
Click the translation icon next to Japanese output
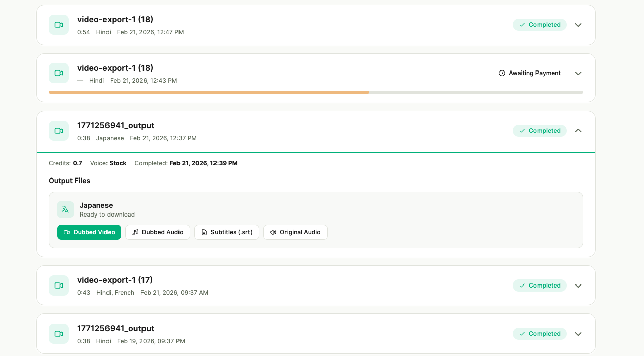[x=65, y=209]
